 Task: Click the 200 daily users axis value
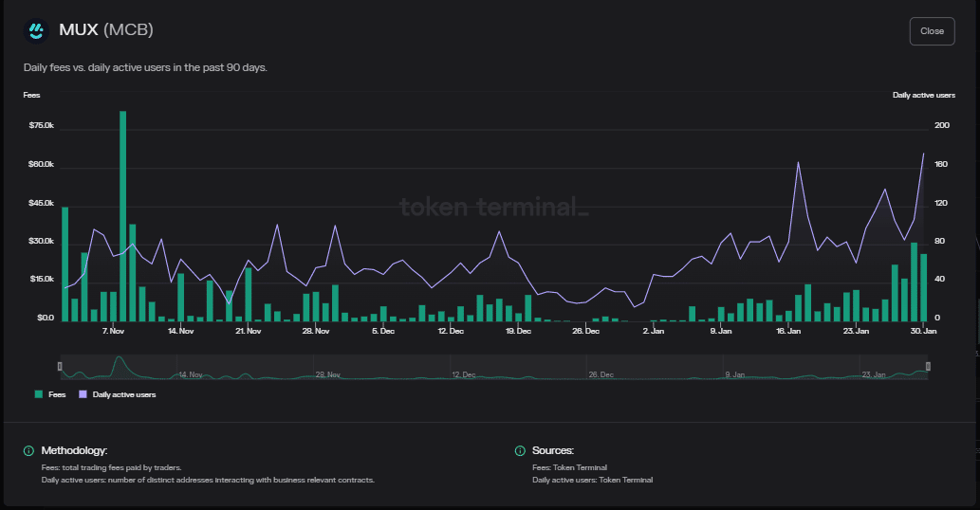coord(941,125)
